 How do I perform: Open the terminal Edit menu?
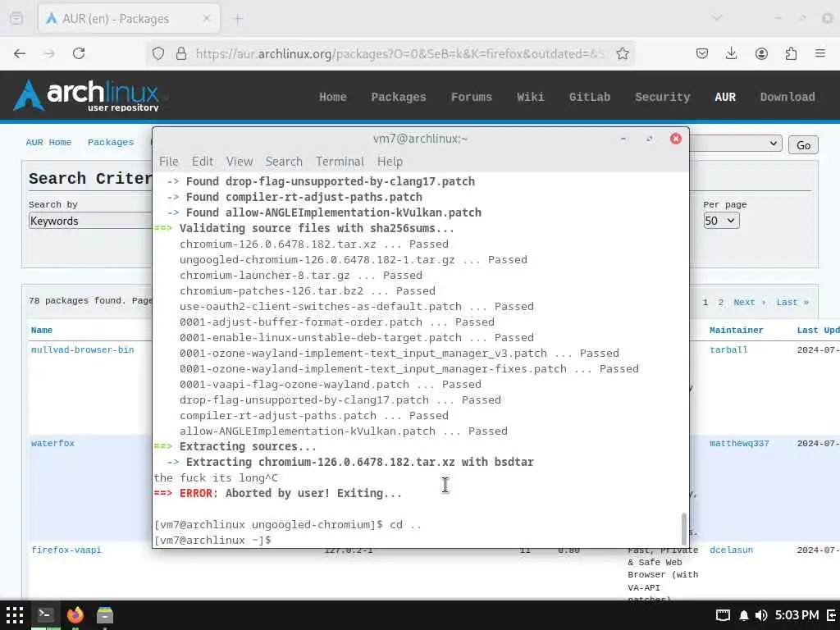(203, 162)
